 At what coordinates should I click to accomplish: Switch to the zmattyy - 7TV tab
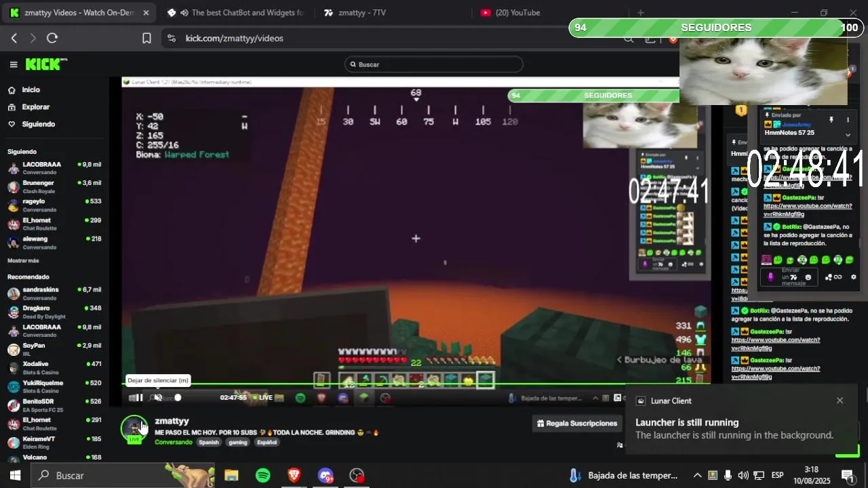click(362, 13)
